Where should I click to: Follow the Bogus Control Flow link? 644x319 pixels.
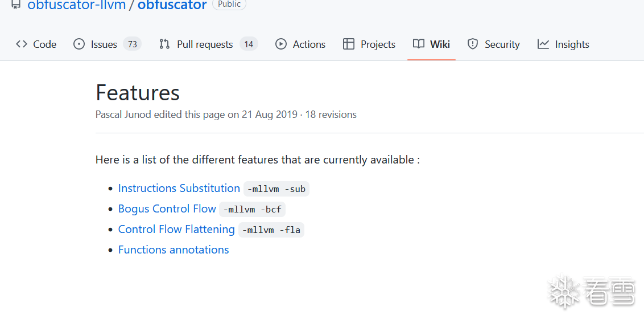point(167,209)
